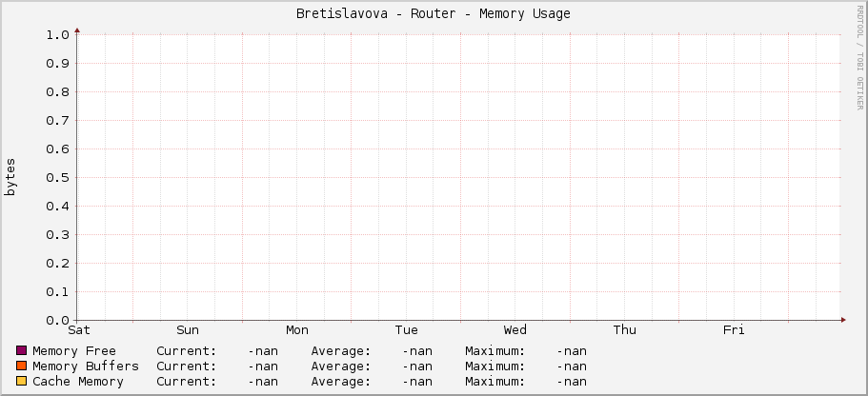Click Cache Memory current -nan value
The image size is (868, 396).
click(x=263, y=382)
